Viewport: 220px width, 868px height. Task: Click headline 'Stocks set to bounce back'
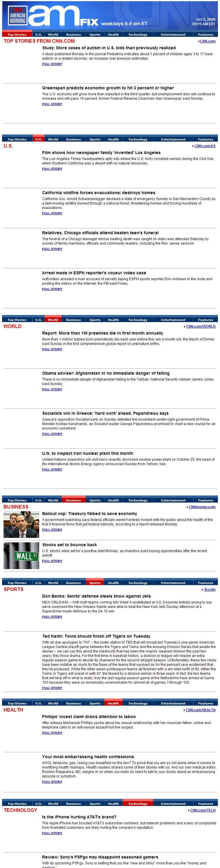[x=69, y=545]
